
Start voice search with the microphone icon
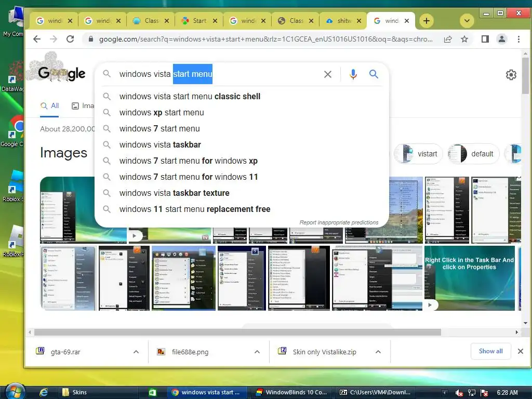[x=353, y=74]
